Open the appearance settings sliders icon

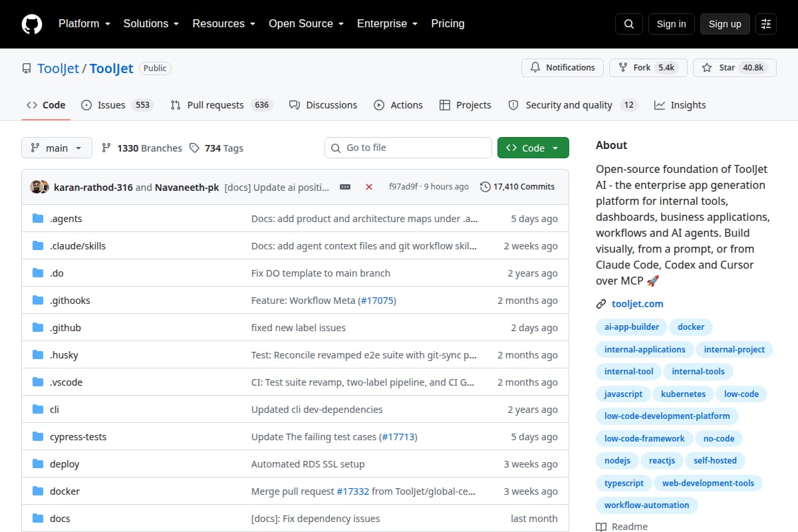pyautogui.click(x=766, y=24)
